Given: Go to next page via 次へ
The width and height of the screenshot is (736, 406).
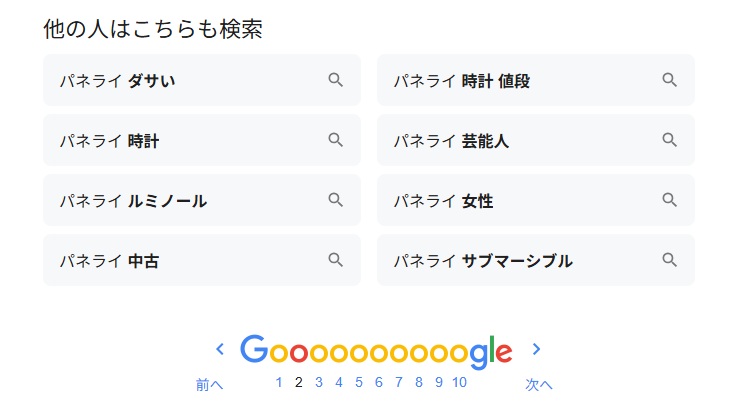Looking at the screenshot, I should 539,384.
